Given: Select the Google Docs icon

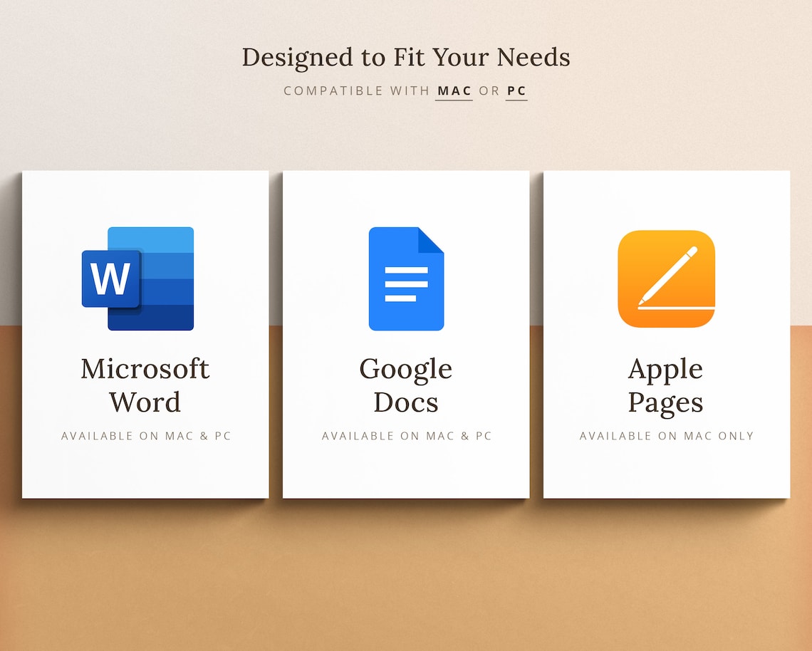Looking at the screenshot, I should point(405,279).
